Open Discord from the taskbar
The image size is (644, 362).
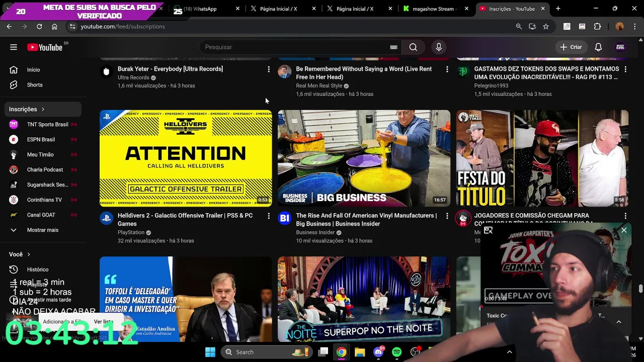[x=378, y=352]
